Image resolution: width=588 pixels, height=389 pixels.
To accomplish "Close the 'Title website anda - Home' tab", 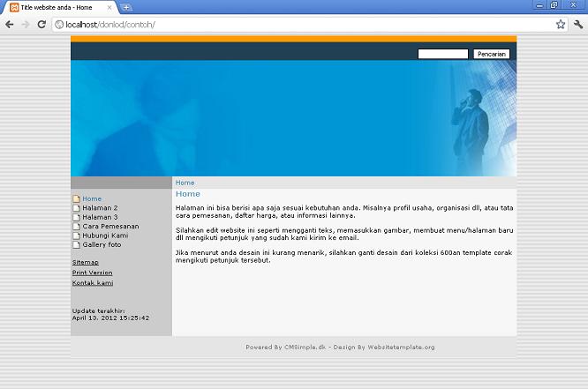I will pos(109,7).
